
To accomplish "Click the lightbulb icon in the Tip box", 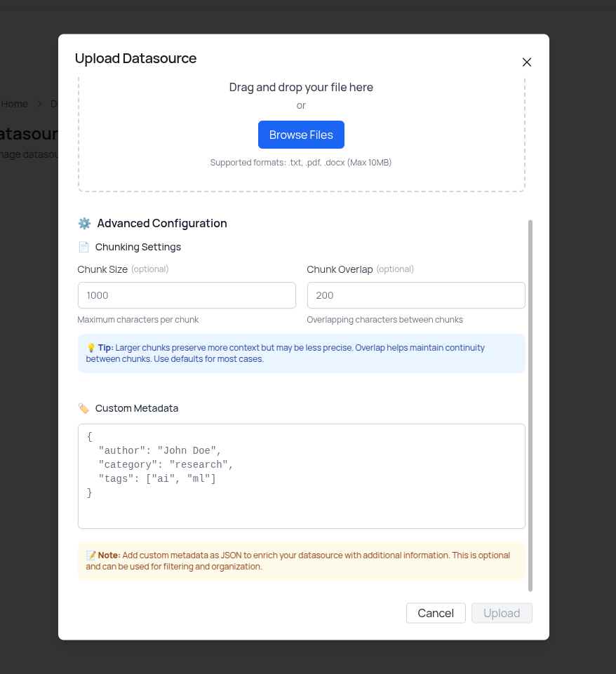I will 91,348.
